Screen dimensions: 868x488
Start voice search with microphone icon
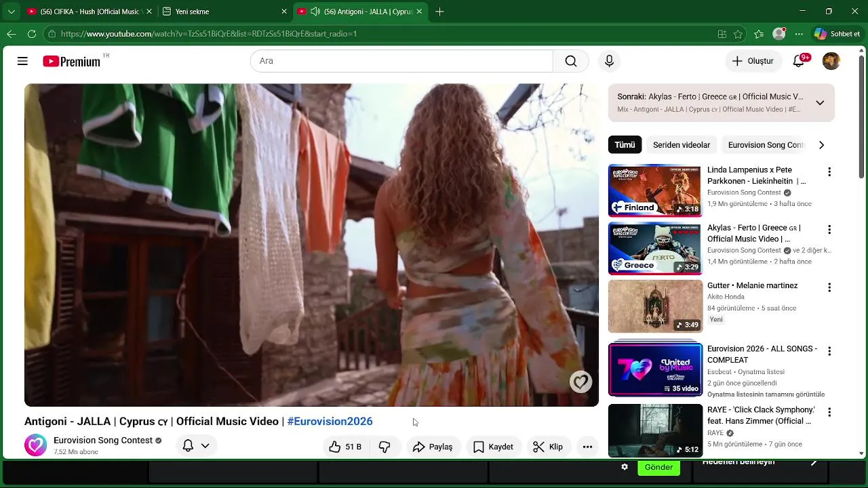(x=609, y=61)
